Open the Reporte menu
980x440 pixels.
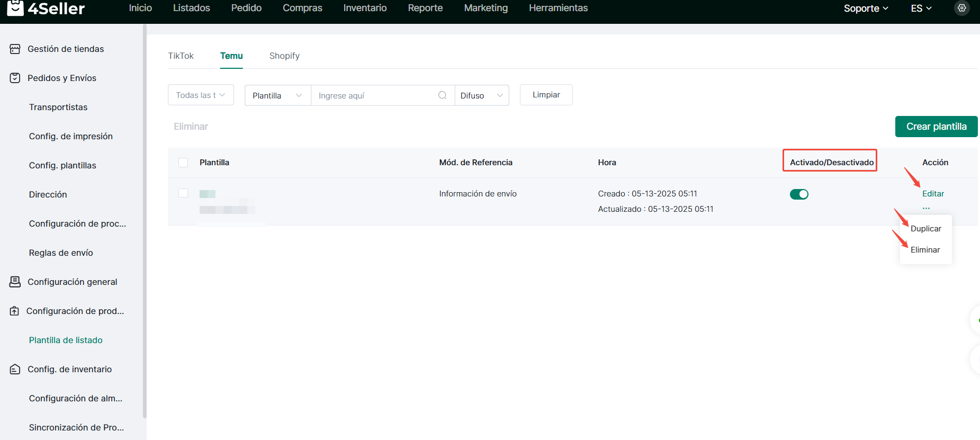pos(425,8)
